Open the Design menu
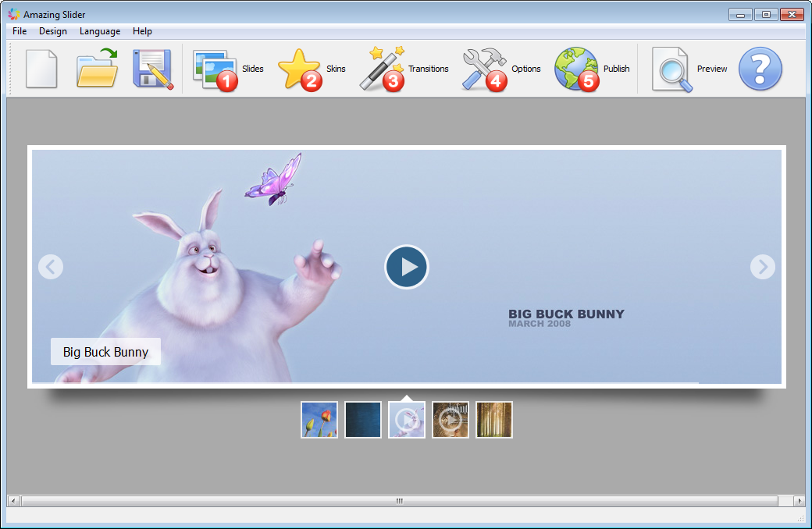This screenshot has height=529, width=812. (x=53, y=31)
